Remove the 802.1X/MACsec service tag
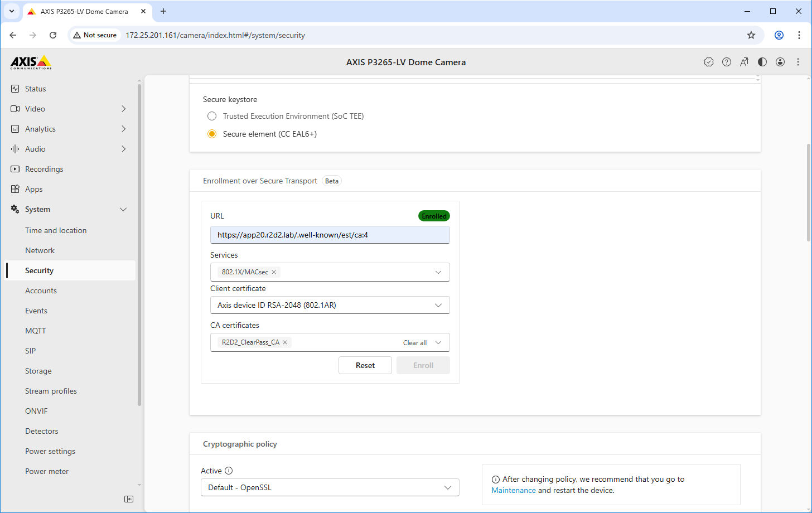Viewport: 812px width, 513px height. point(274,272)
